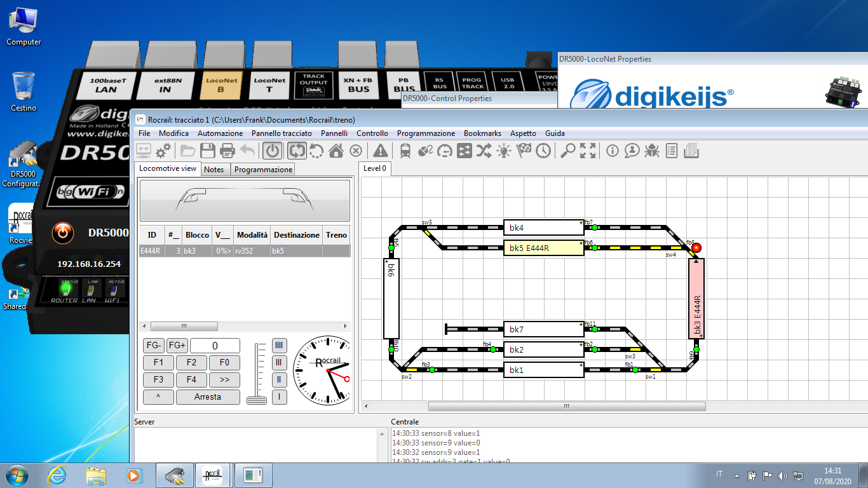Open the Automazione menu

pos(220,133)
